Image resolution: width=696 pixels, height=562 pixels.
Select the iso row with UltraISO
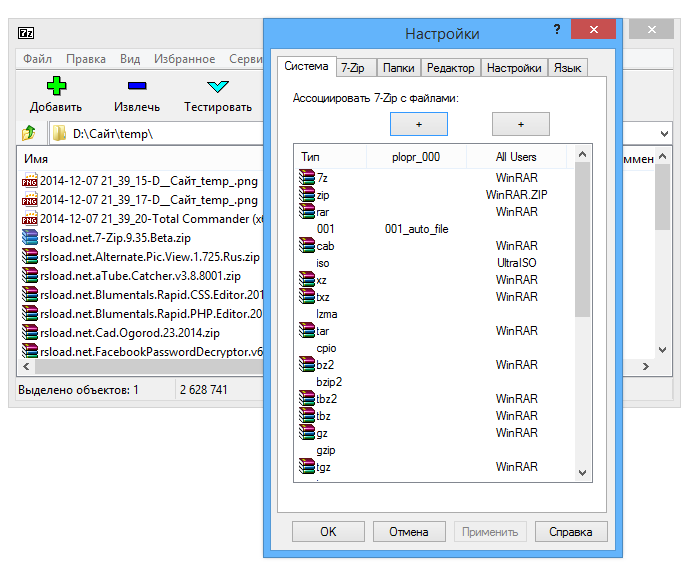pyautogui.click(x=434, y=262)
